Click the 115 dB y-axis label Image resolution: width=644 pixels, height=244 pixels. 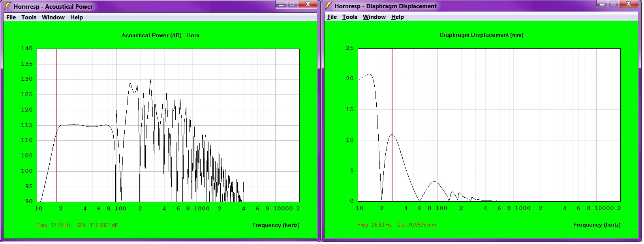[x=27, y=125]
